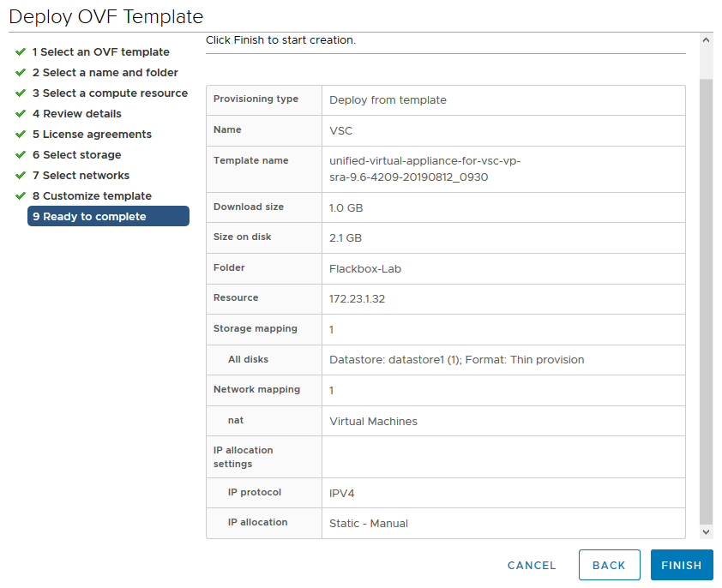
Task: Click the scroll up arrow of summary pane
Action: click(706, 40)
